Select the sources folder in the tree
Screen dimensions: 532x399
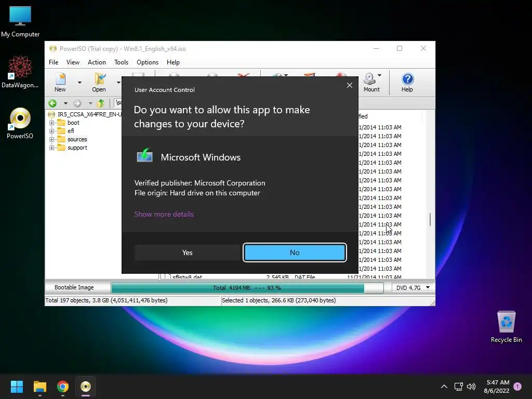(x=77, y=139)
